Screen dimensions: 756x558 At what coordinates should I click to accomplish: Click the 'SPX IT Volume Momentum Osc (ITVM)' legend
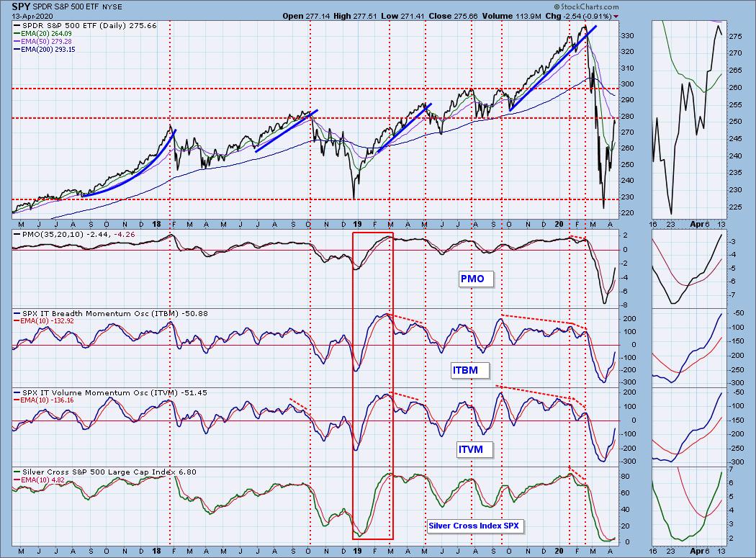110,392
